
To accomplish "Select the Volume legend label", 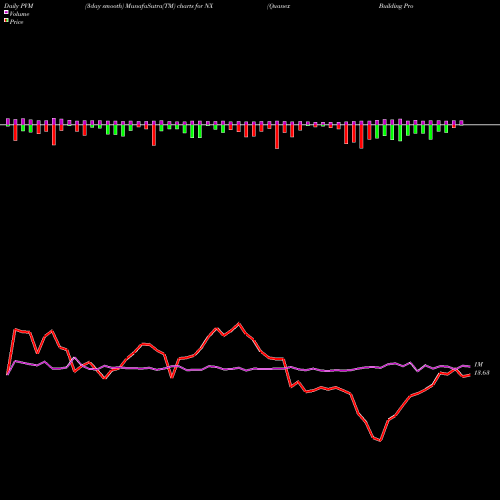I will 19,14.
